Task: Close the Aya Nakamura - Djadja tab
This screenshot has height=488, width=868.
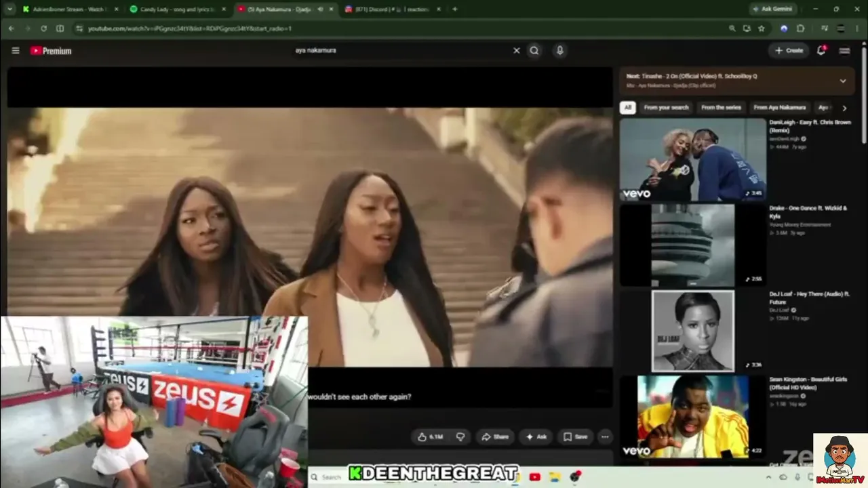Action: (x=332, y=9)
